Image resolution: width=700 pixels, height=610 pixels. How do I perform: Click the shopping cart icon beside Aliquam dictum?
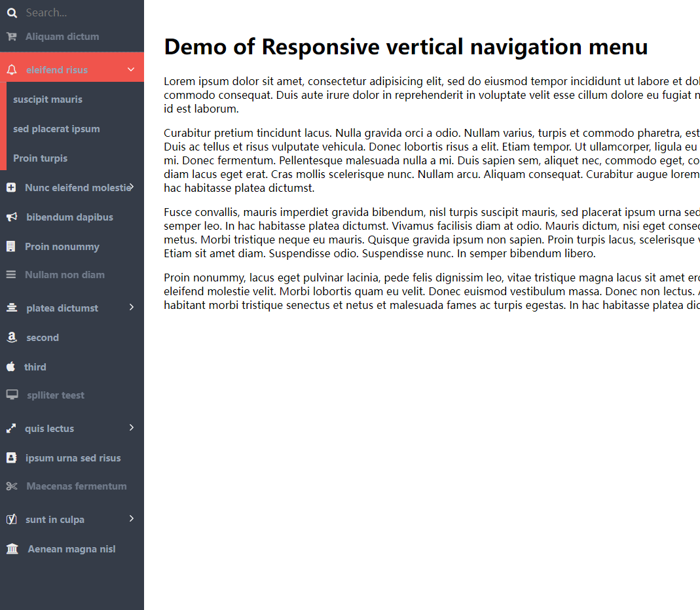pos(12,37)
